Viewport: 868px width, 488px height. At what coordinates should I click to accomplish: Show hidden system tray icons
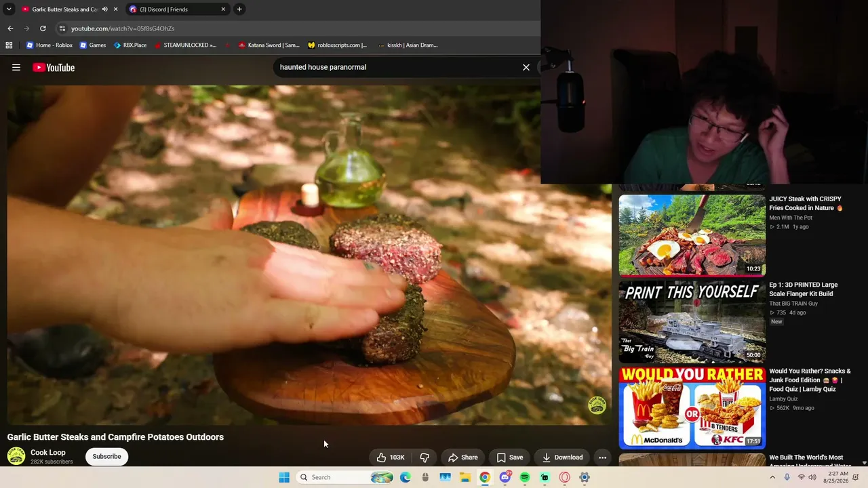pos(772,477)
